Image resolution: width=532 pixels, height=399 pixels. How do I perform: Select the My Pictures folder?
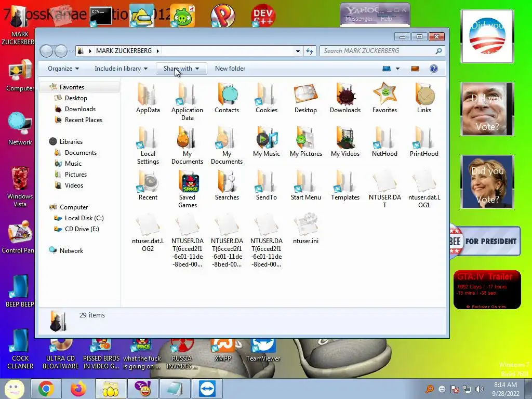305,142
